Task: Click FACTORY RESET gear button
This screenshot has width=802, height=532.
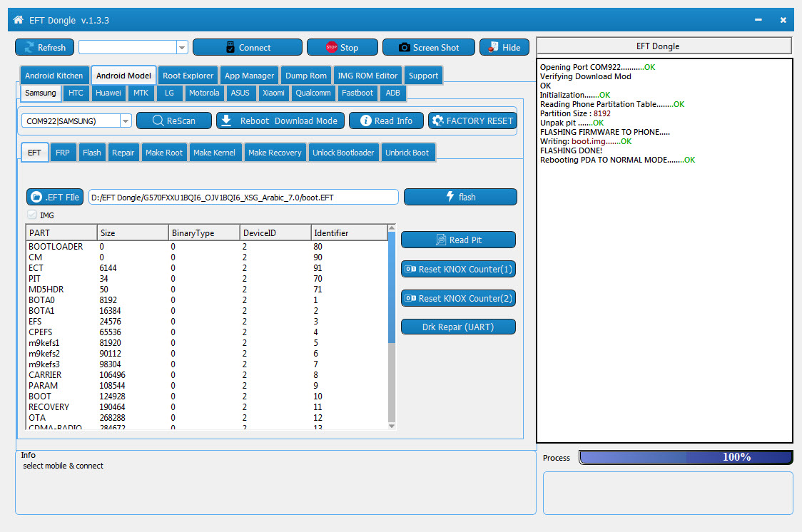Action: [472, 121]
